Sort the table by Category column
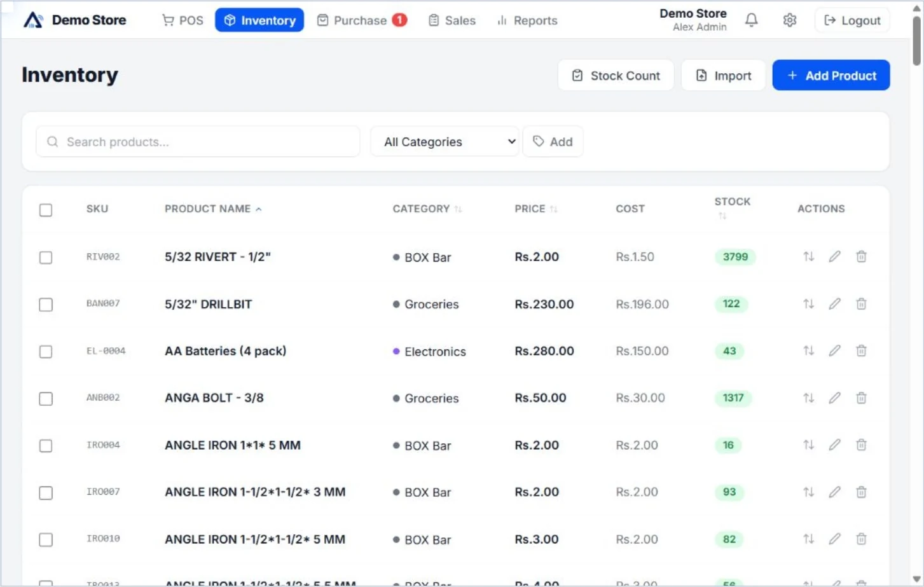This screenshot has width=924, height=587. pos(427,209)
